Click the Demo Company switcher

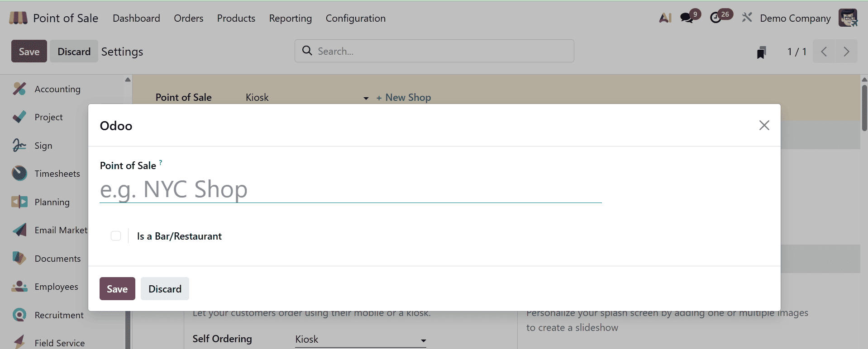point(795,18)
